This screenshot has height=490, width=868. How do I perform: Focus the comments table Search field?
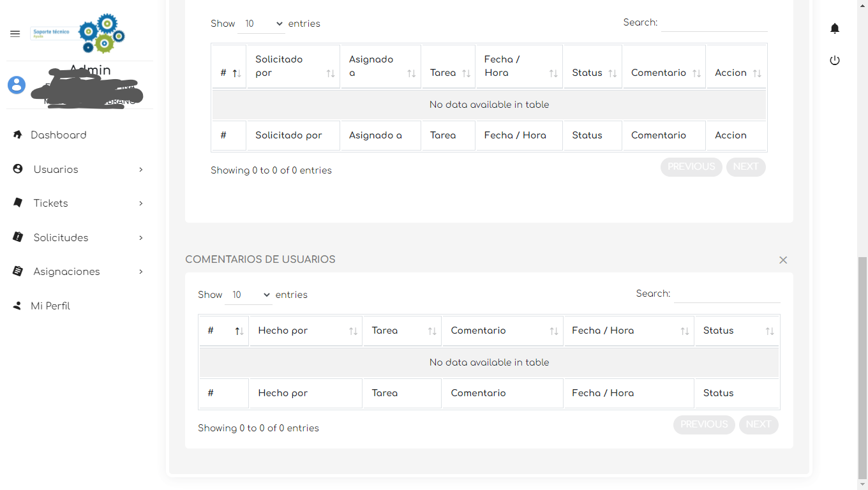(x=727, y=294)
